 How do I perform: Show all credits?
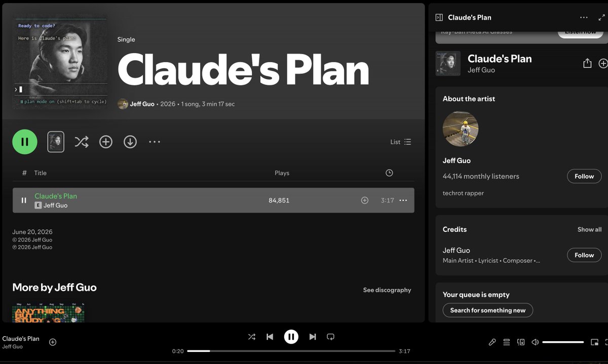(590, 229)
